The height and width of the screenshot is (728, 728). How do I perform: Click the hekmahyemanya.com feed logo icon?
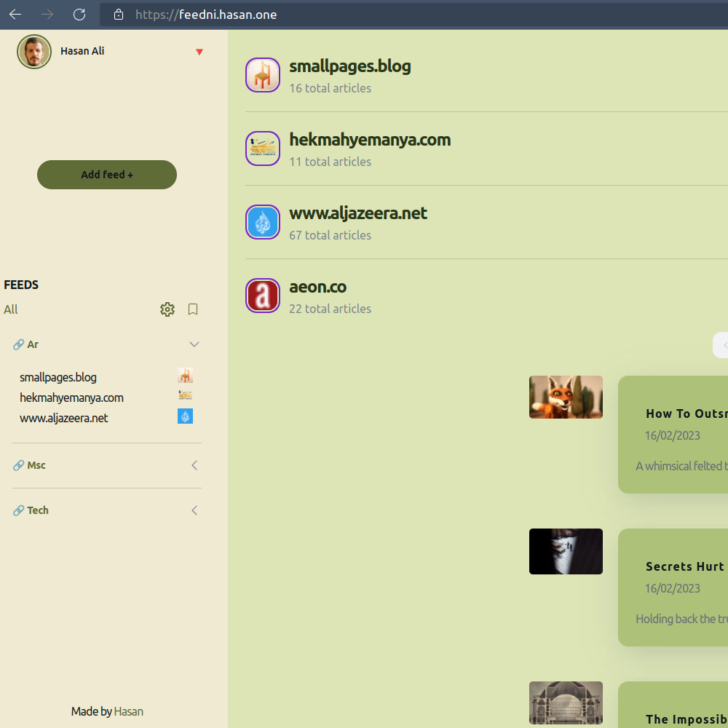pos(263,149)
